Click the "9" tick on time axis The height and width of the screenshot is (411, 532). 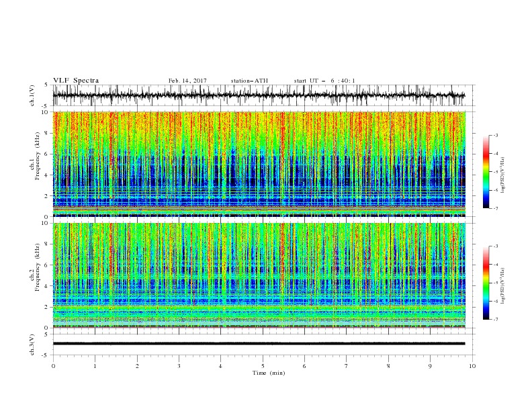coord(430,366)
